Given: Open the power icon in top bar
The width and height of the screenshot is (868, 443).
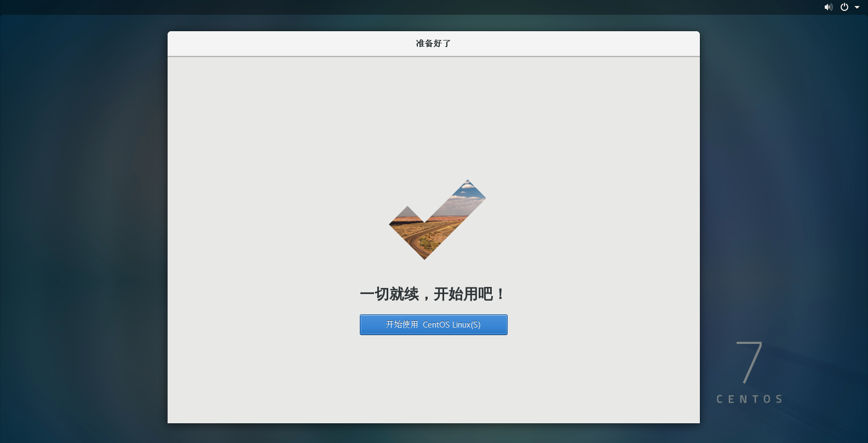Looking at the screenshot, I should 844,7.
